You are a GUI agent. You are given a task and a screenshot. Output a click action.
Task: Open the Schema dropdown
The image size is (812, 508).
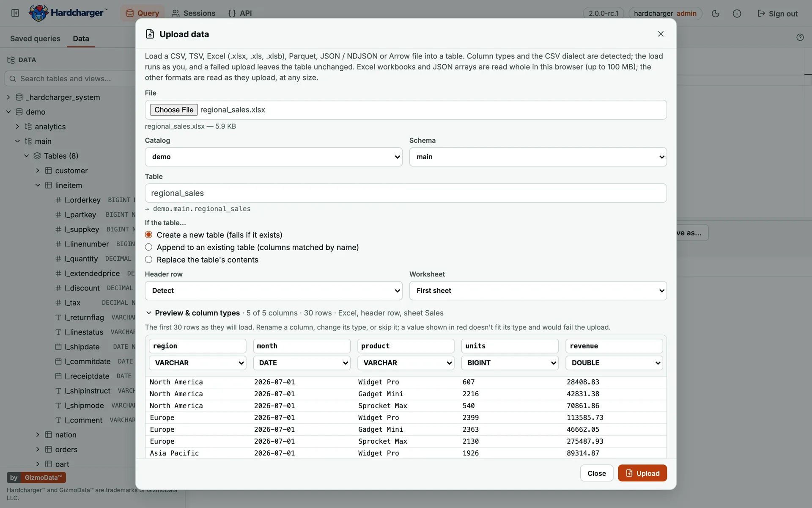538,157
